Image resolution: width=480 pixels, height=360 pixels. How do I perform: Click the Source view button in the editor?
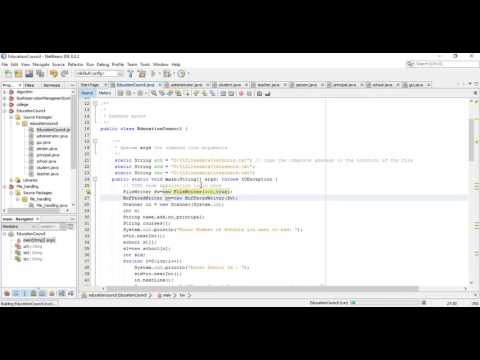87,93
